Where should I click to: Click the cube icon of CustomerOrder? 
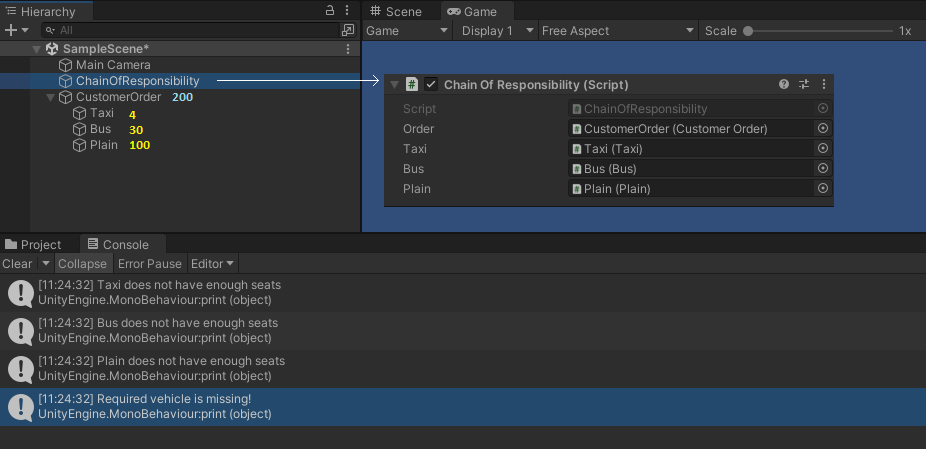[66, 97]
